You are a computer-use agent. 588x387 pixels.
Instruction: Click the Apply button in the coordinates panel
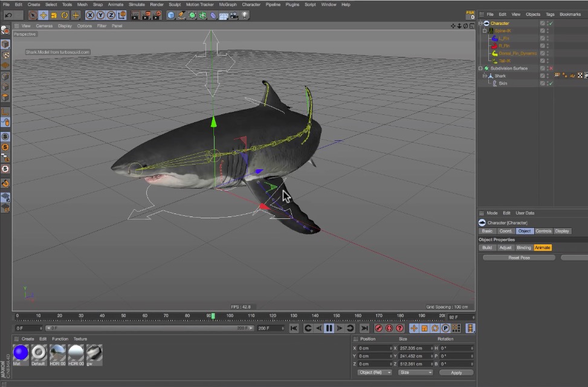click(x=456, y=372)
